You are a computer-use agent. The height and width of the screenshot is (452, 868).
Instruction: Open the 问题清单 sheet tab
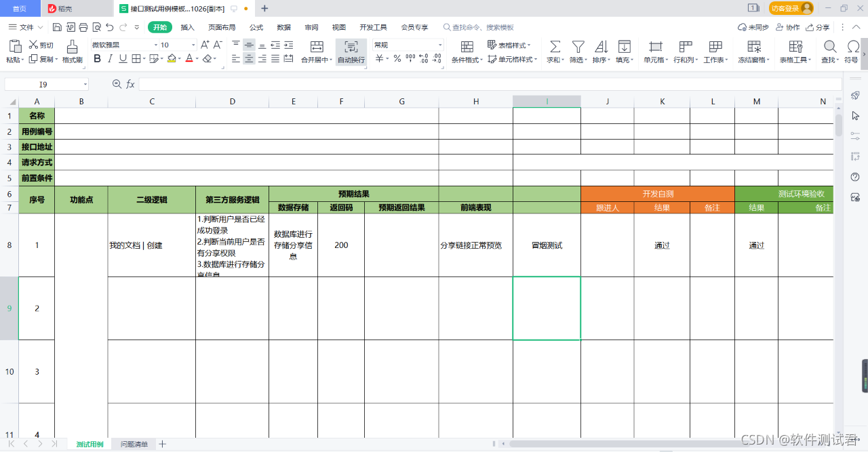point(134,444)
